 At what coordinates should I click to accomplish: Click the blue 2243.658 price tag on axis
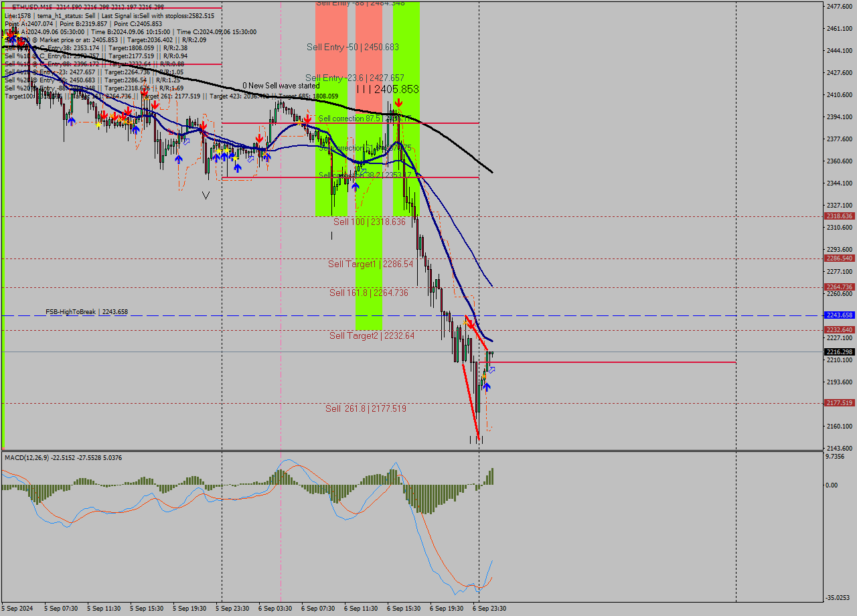click(840, 315)
